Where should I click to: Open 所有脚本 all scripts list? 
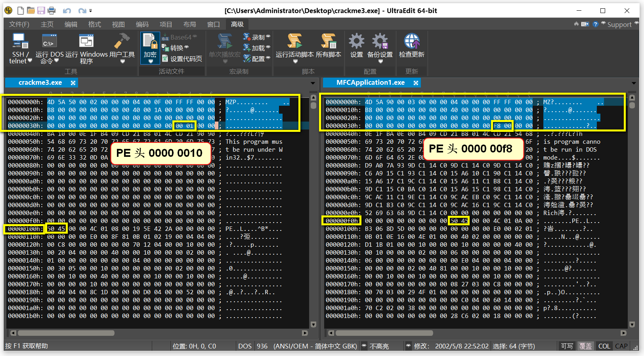click(x=329, y=46)
